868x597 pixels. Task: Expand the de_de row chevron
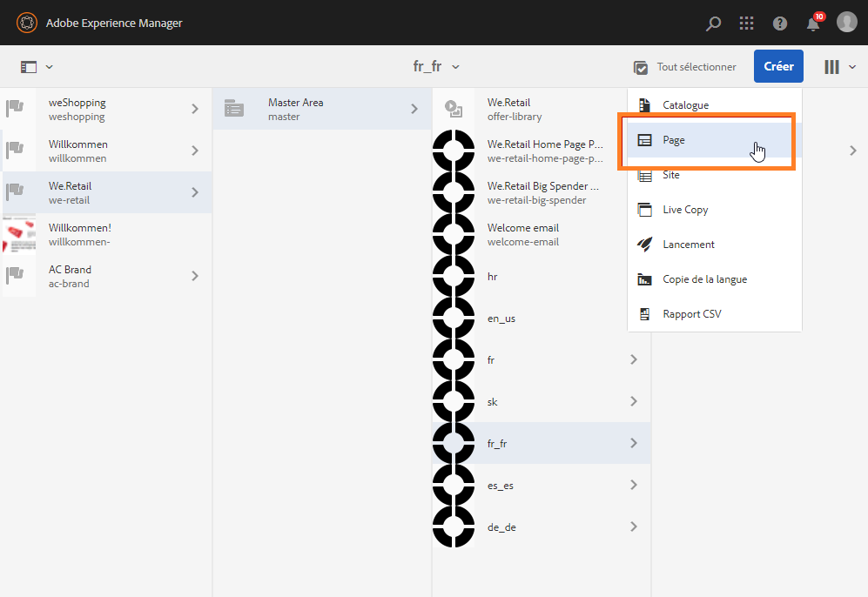pyautogui.click(x=634, y=527)
